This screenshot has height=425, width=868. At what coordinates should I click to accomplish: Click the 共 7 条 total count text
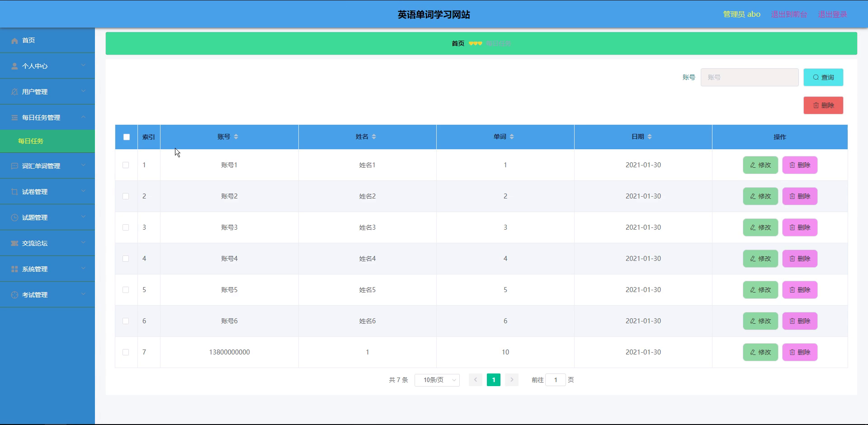(398, 380)
